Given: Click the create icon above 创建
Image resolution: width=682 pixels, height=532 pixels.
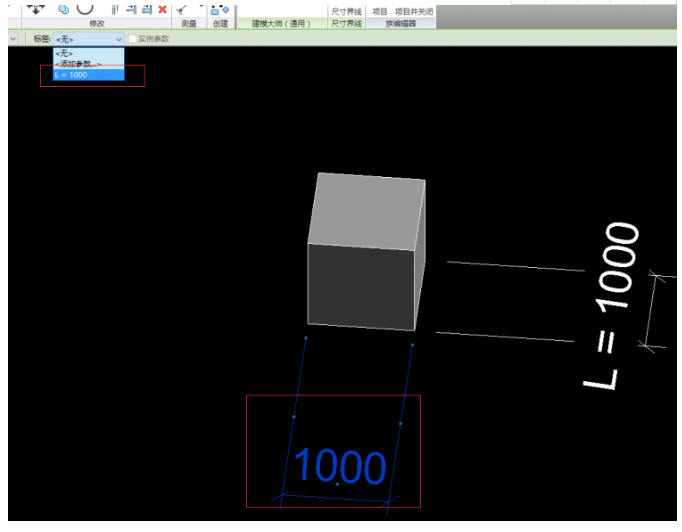Looking at the screenshot, I should coord(220,9).
